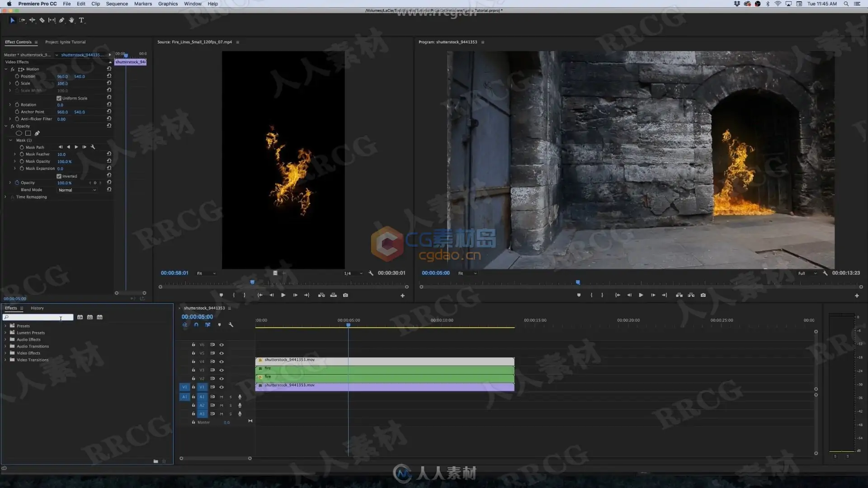Export frame from Program monitor
This screenshot has width=868, height=488.
click(x=703, y=295)
